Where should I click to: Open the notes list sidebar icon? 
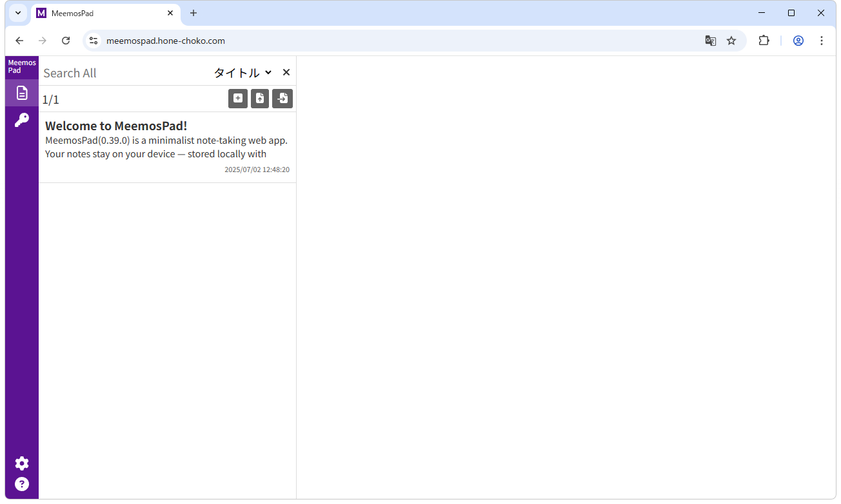pyautogui.click(x=22, y=93)
